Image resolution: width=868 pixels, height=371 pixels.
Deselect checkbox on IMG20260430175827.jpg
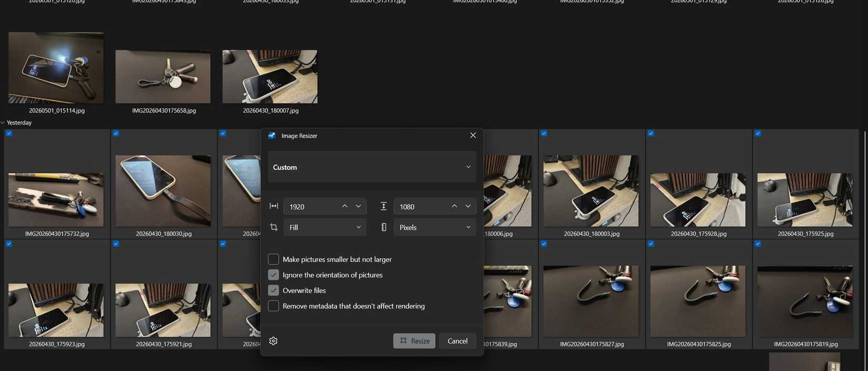pyautogui.click(x=544, y=244)
